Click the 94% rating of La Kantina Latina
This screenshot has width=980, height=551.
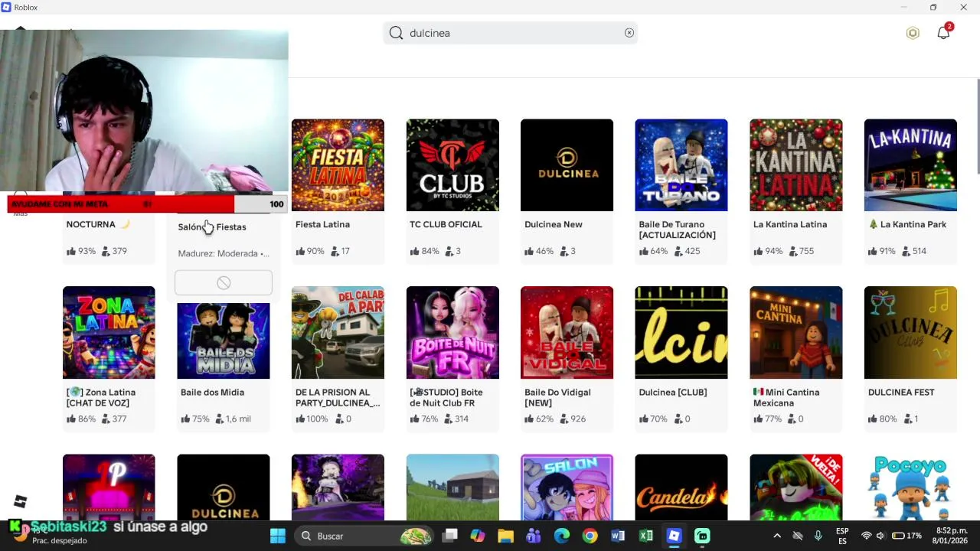768,251
